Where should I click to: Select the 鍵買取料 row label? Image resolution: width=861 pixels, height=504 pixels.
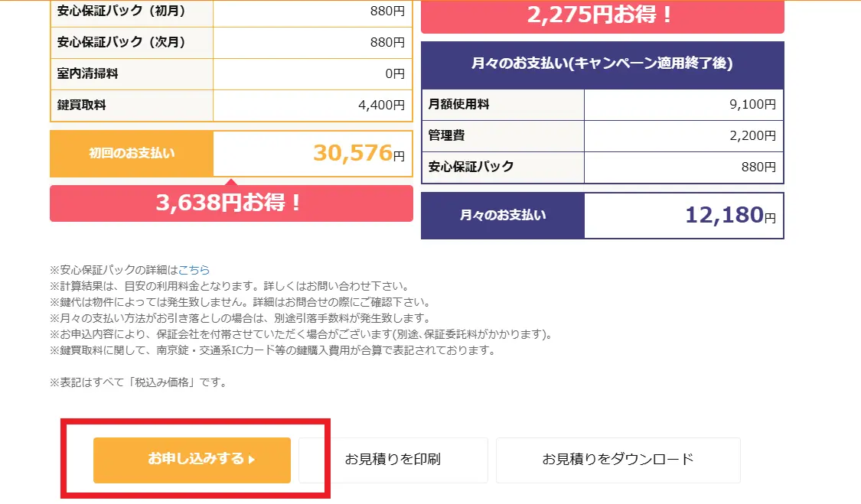click(82, 106)
